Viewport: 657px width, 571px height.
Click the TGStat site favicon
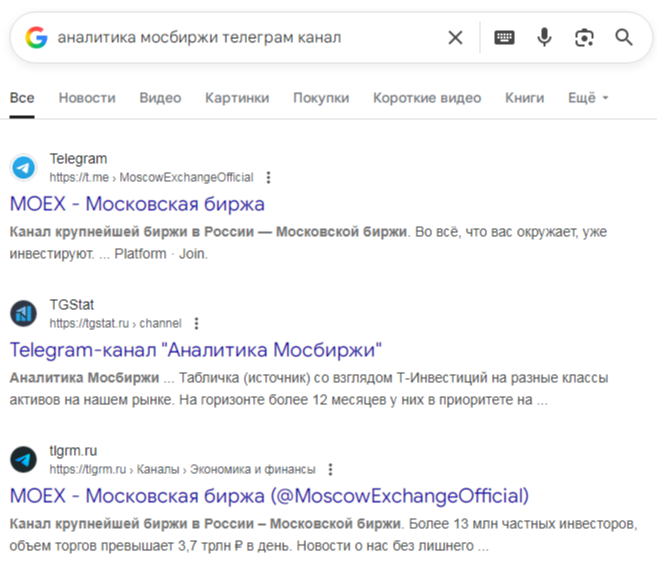tap(23, 313)
